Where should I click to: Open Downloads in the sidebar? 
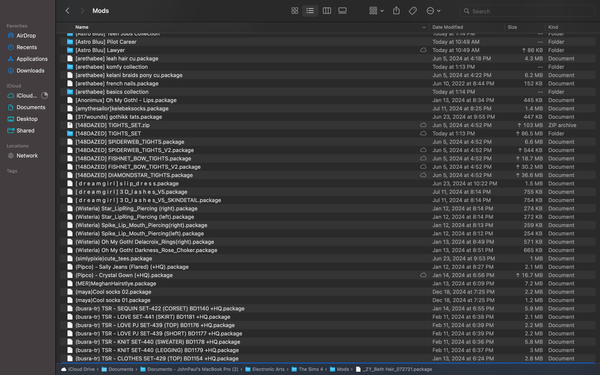(30, 70)
